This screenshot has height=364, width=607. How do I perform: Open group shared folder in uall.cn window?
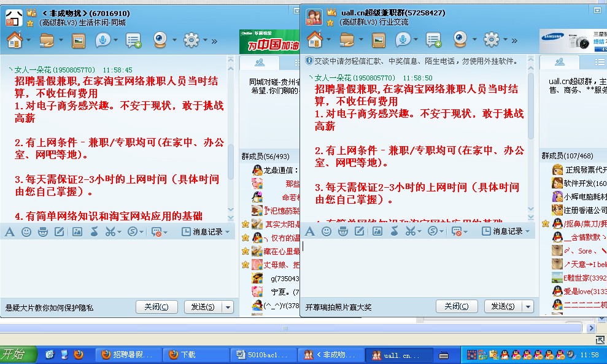point(347,39)
